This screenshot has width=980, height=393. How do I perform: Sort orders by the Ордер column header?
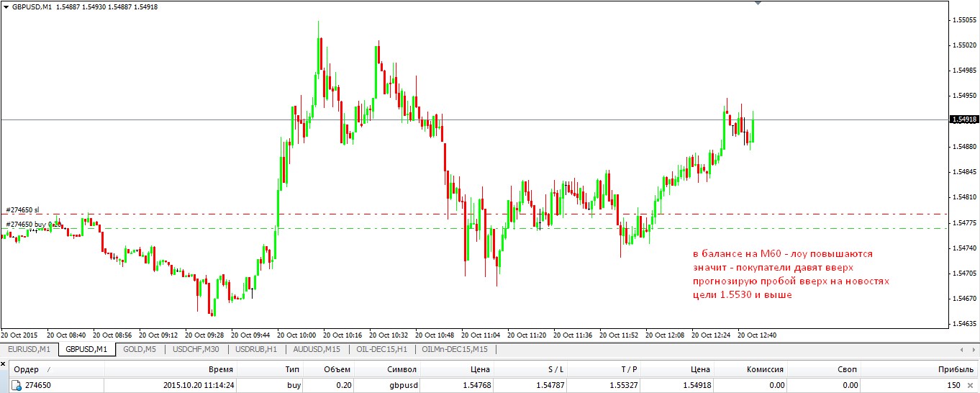pyautogui.click(x=58, y=369)
